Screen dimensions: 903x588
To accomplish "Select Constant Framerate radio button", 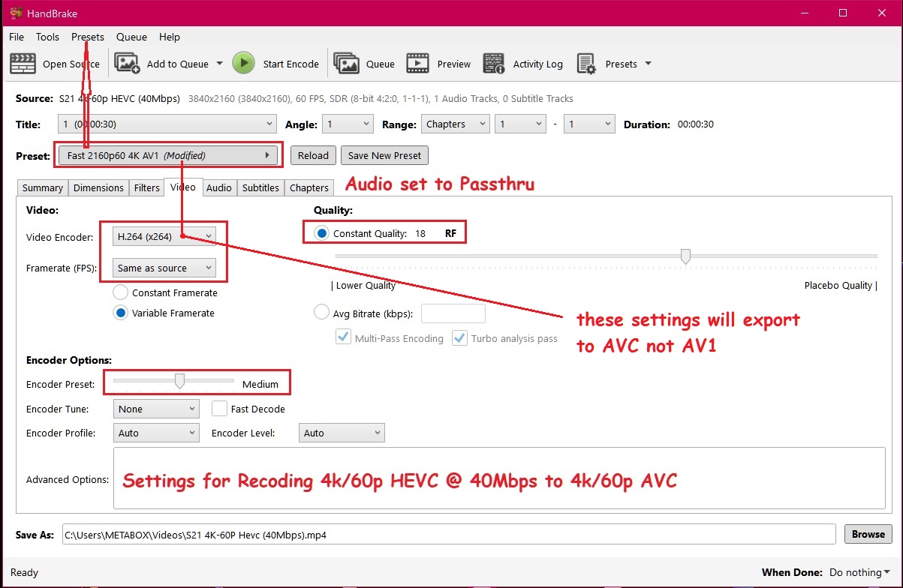I will (x=120, y=292).
